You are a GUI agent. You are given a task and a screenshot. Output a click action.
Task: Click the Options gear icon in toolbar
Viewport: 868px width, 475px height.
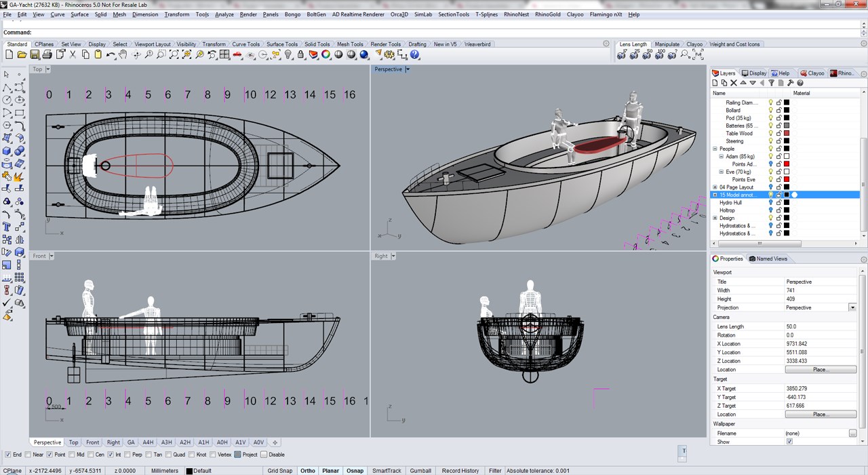point(390,55)
